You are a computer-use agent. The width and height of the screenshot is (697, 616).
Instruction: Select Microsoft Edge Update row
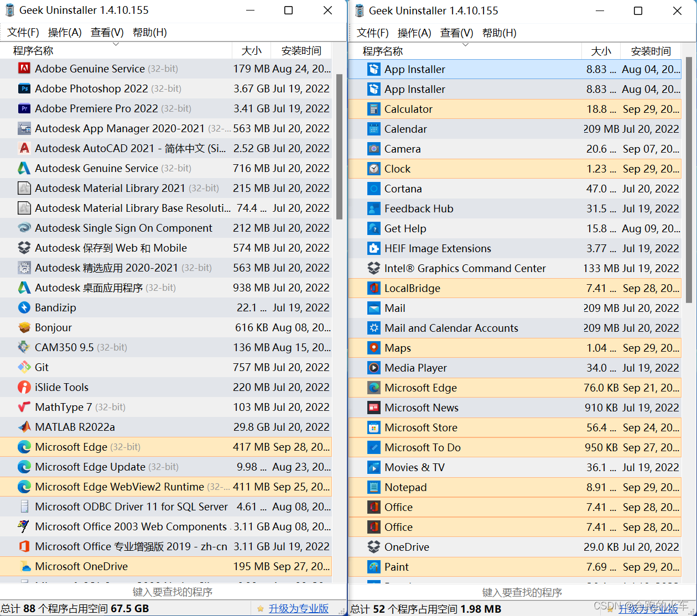[166, 467]
